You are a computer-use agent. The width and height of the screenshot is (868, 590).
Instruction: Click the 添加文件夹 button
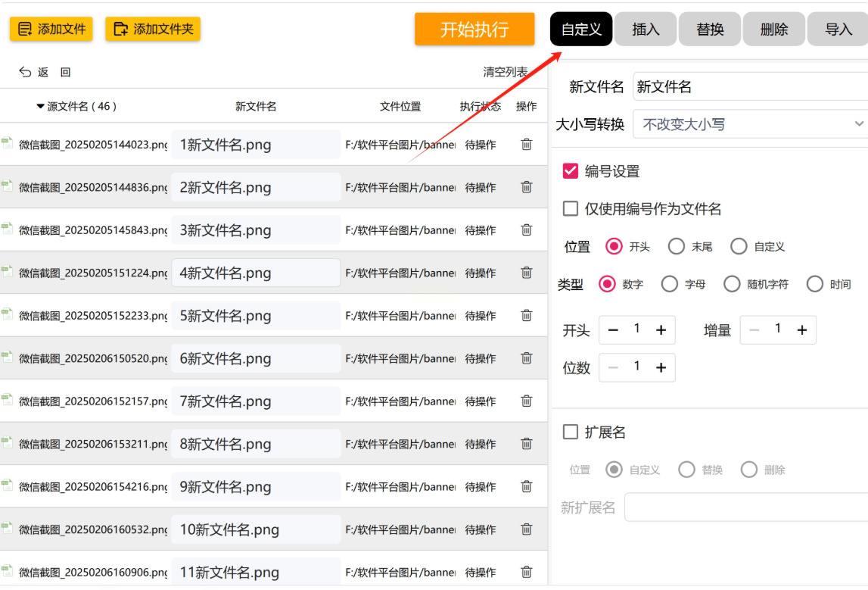pyautogui.click(x=153, y=29)
